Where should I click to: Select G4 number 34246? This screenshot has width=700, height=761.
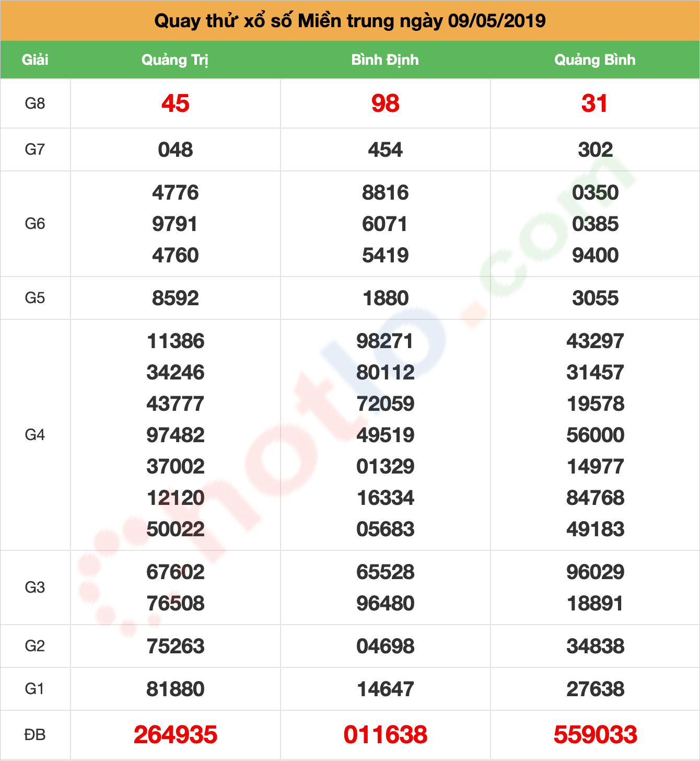[x=176, y=373]
